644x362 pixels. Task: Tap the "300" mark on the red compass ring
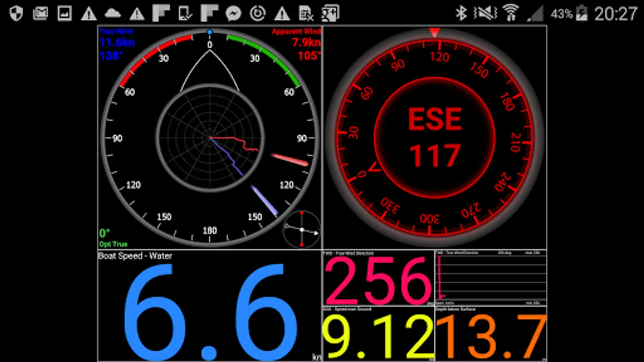tap(429, 219)
